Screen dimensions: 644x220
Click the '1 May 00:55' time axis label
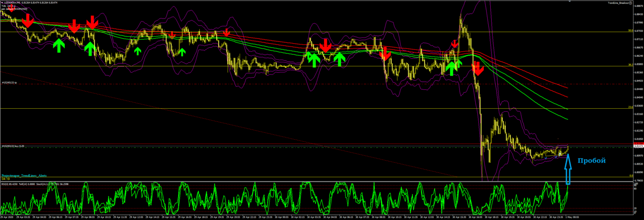click(x=572, y=217)
